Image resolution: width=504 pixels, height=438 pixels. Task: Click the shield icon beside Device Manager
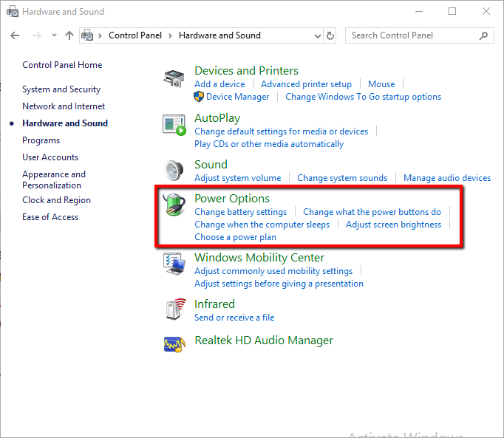(199, 97)
